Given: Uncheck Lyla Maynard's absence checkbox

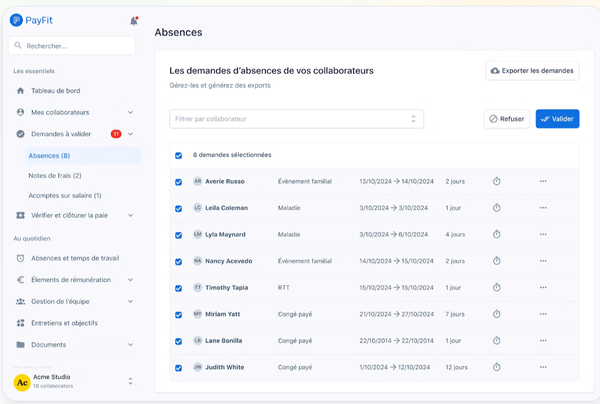Looking at the screenshot, I should [179, 234].
